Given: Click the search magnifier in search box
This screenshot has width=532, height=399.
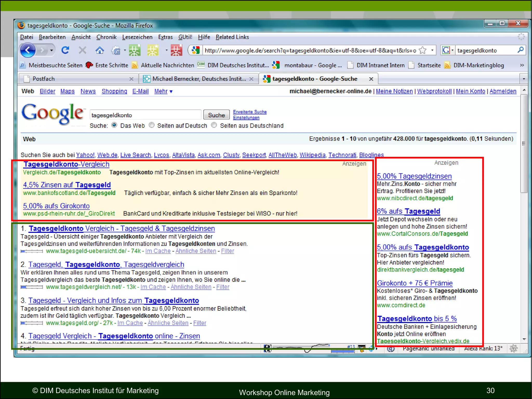Looking at the screenshot, I should point(520,50).
